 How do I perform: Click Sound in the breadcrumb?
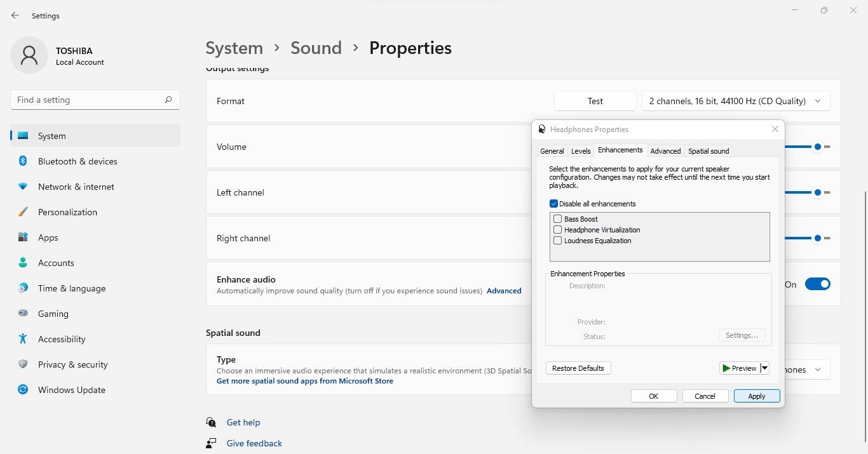pyautogui.click(x=316, y=48)
